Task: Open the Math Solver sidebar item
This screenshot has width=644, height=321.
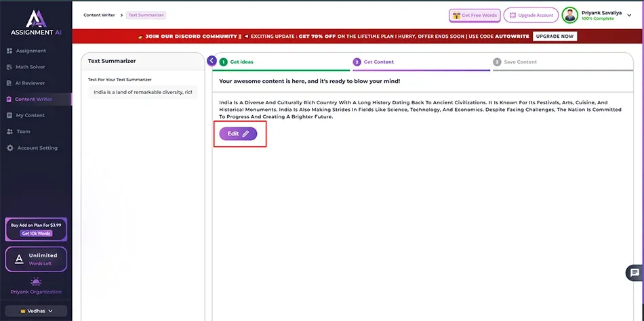Action: pos(31,67)
